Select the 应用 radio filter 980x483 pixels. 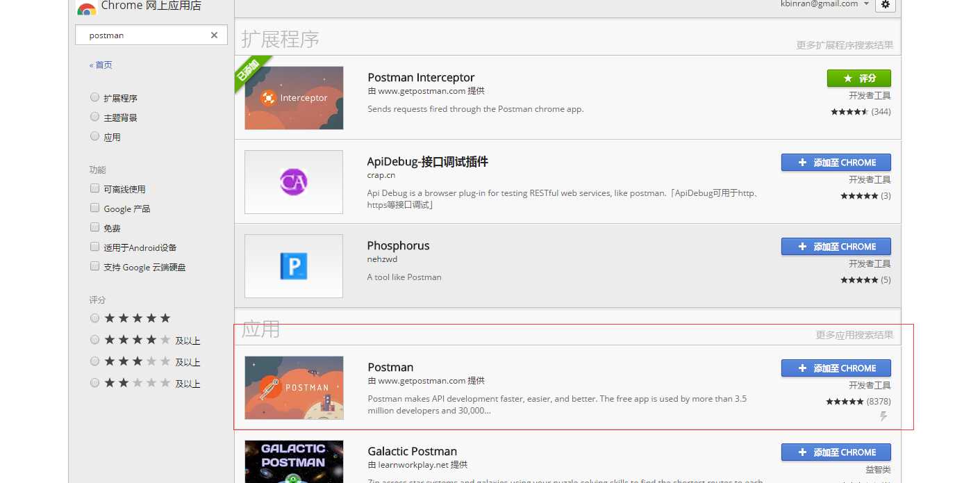pyautogui.click(x=95, y=137)
